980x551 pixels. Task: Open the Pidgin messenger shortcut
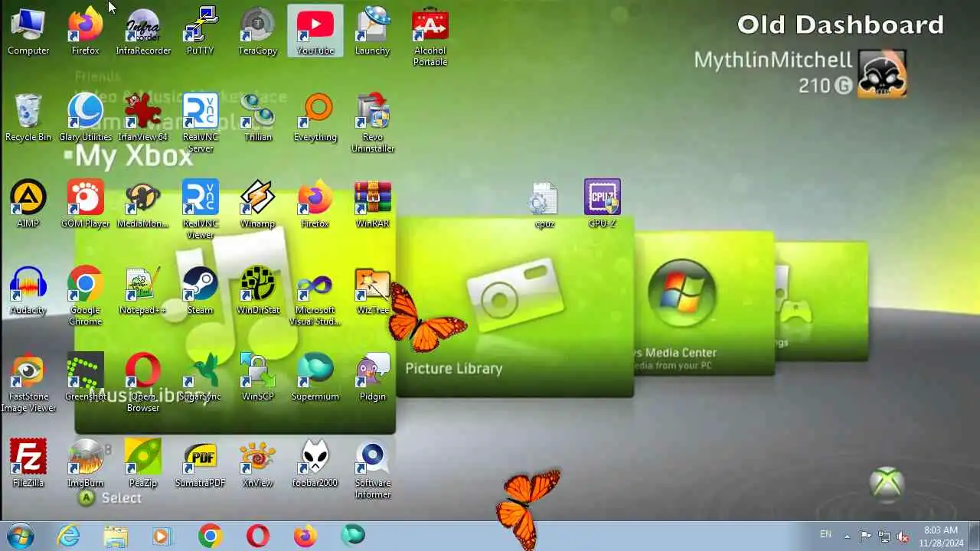point(373,378)
